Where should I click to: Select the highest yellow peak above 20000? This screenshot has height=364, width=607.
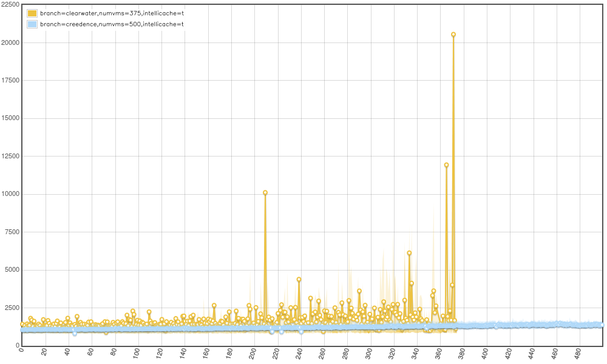pyautogui.click(x=453, y=35)
